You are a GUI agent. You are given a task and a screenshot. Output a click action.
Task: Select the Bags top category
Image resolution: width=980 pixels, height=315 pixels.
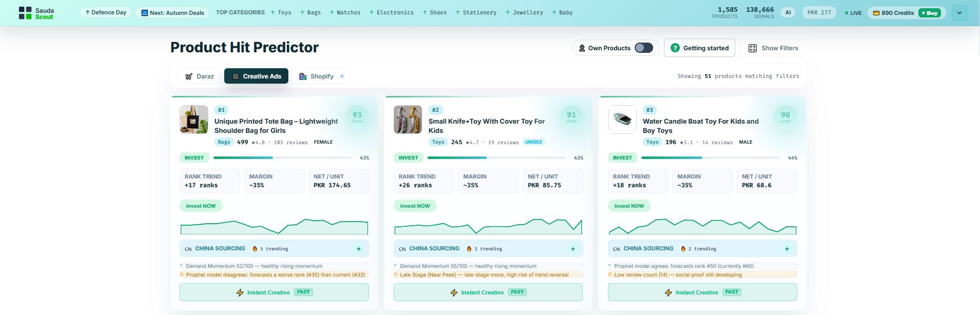pos(310,12)
